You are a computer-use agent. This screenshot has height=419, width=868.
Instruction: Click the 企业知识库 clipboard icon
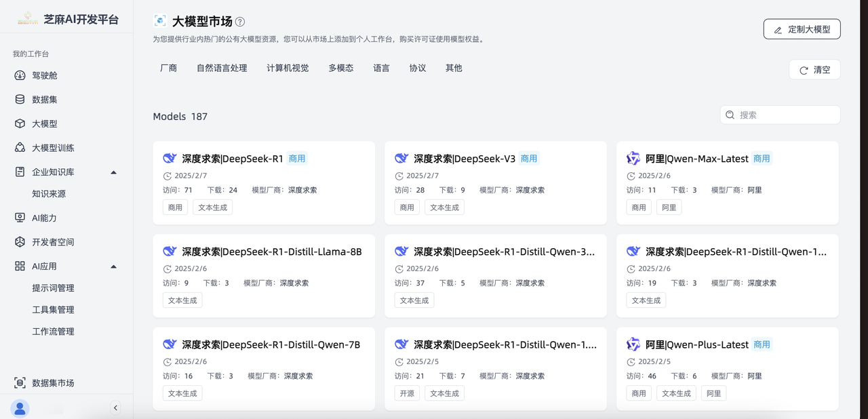coord(20,172)
